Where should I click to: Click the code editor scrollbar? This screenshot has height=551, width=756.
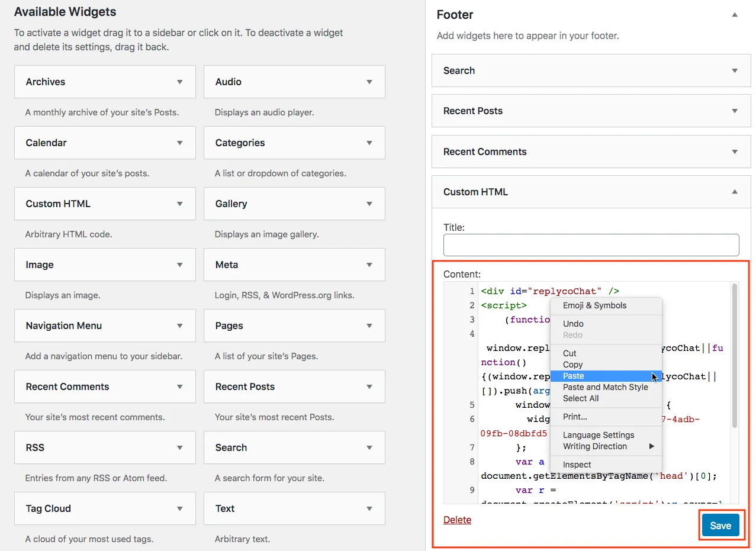(735, 355)
